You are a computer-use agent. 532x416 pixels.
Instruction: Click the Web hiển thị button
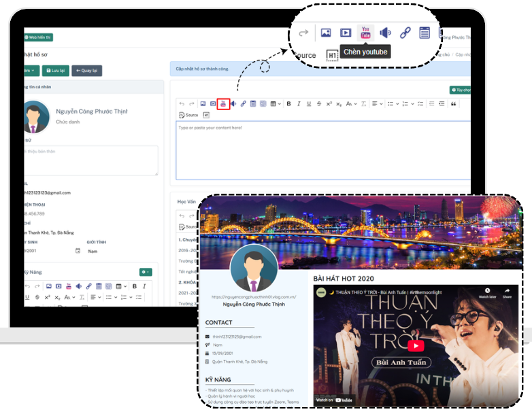tap(38, 37)
